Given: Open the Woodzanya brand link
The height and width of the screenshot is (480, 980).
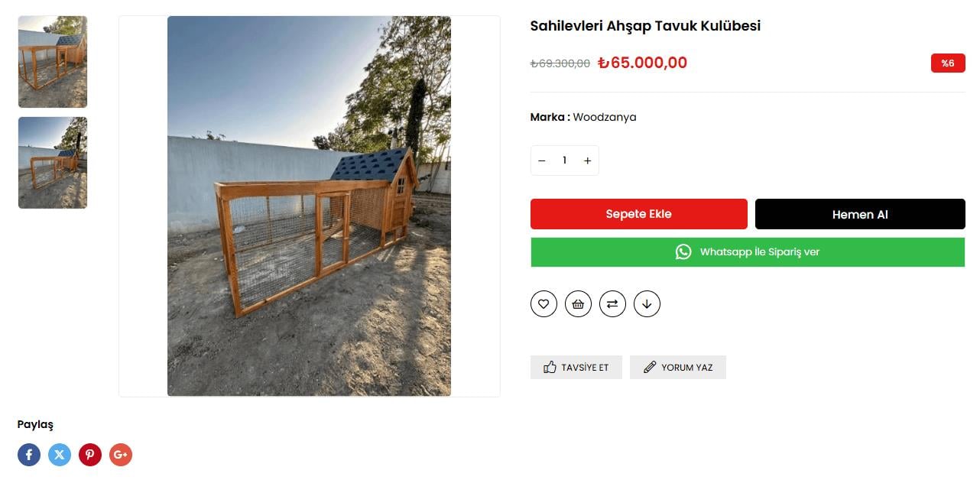Looking at the screenshot, I should (605, 117).
